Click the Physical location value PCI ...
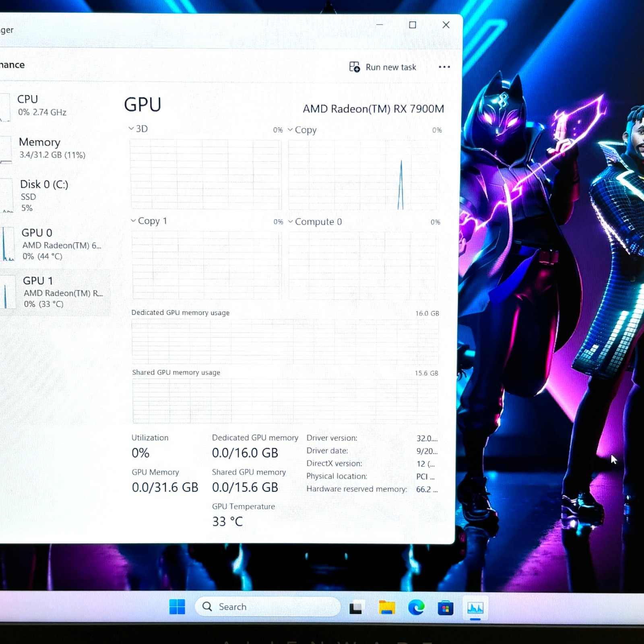644x644 pixels. pos(425,477)
